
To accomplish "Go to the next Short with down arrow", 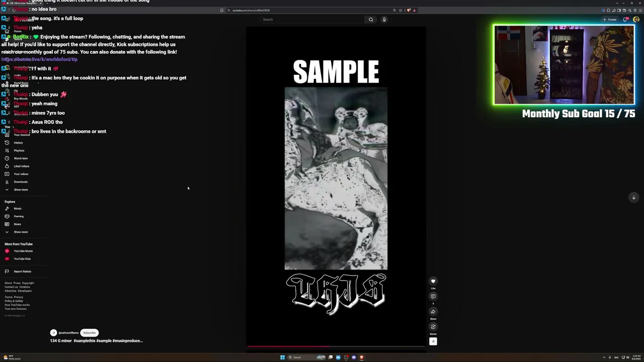I will 634,197.
